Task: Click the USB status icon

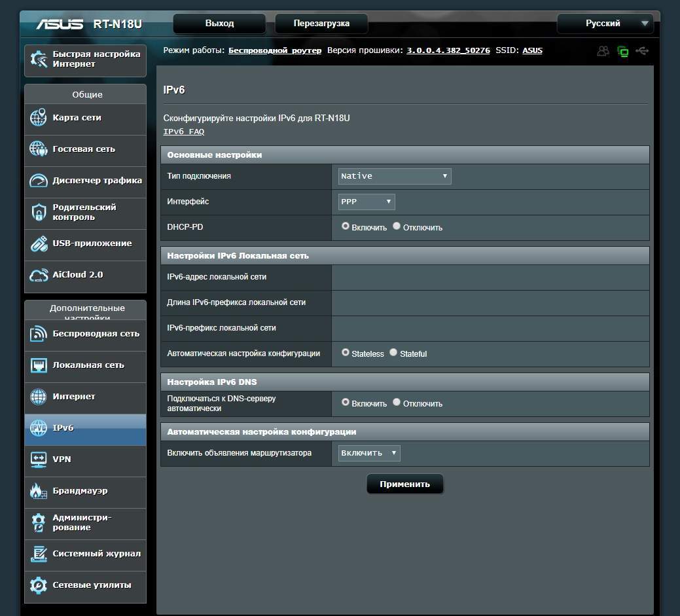Action: click(642, 51)
